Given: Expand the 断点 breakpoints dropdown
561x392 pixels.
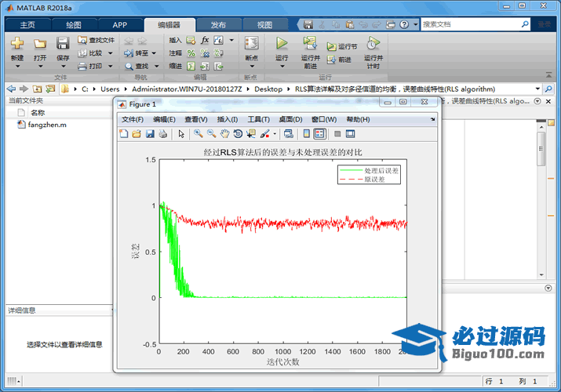Looking at the screenshot, I should pyautogui.click(x=251, y=66).
